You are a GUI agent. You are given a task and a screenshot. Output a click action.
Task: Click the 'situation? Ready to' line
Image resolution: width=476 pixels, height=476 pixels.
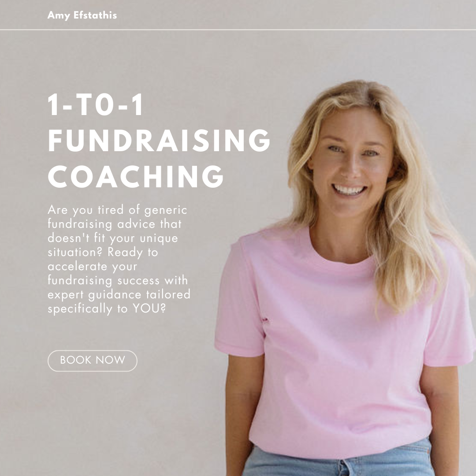[x=103, y=252]
